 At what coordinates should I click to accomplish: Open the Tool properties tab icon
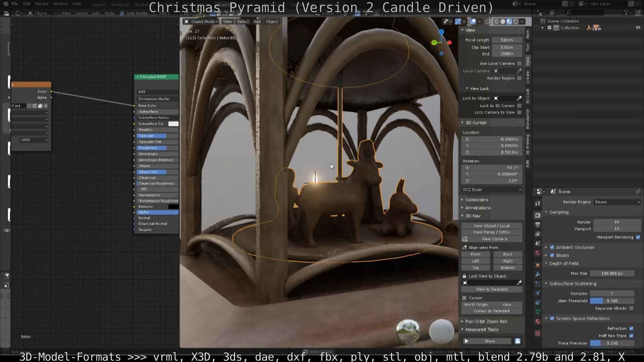coord(538,203)
